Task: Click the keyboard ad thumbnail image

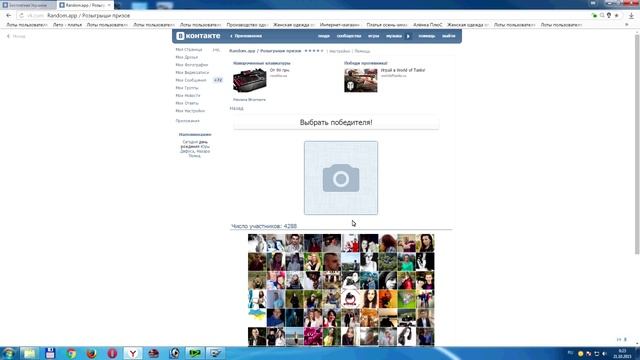Action: pos(250,80)
